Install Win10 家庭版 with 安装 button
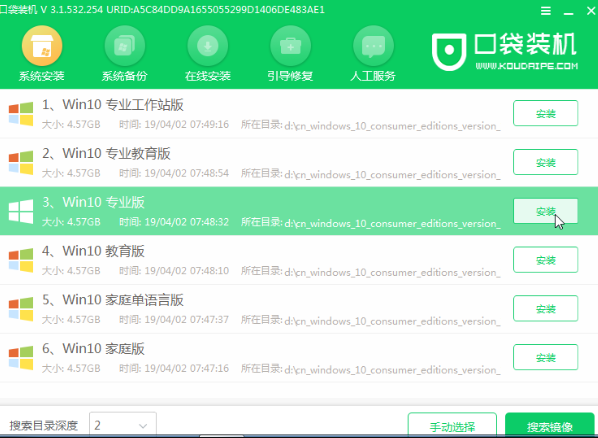This screenshot has height=438, width=598. click(545, 357)
